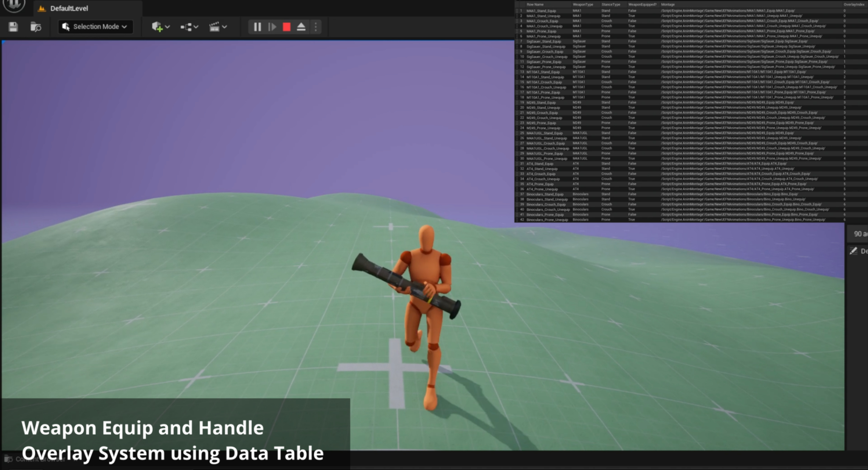Select the Binoculars_Crouch_Unequip row
This screenshot has height=470, width=868.
click(x=691, y=209)
